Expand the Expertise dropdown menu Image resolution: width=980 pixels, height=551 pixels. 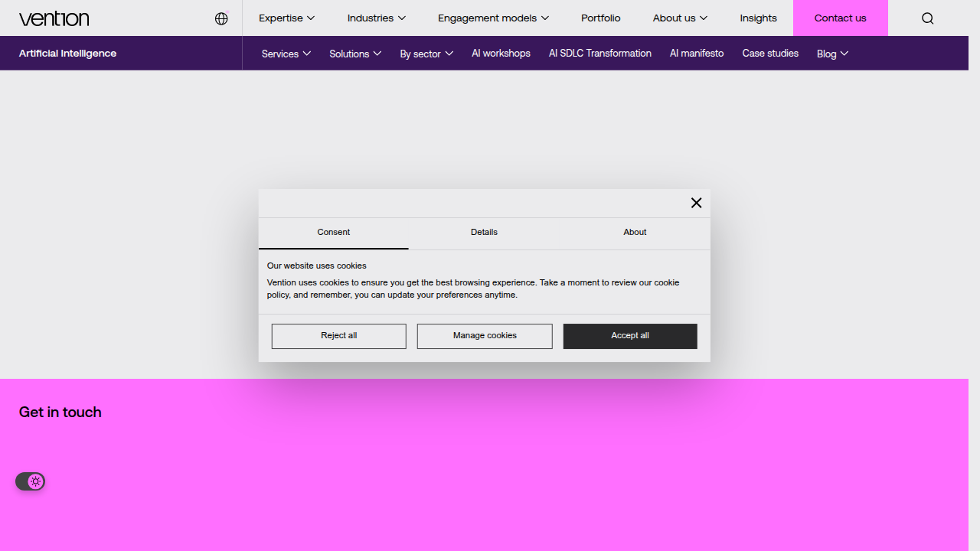286,18
